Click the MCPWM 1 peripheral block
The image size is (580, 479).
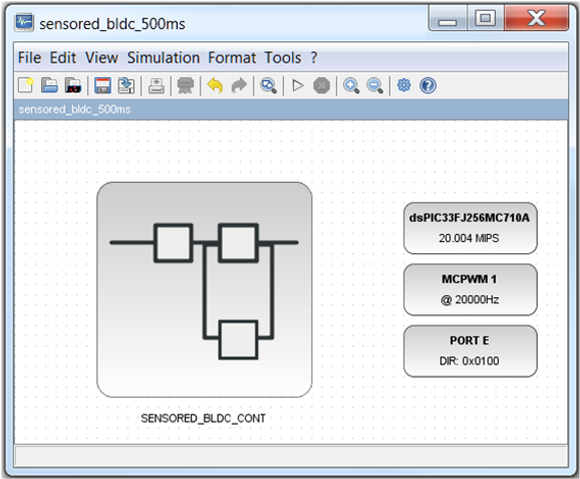click(x=470, y=289)
